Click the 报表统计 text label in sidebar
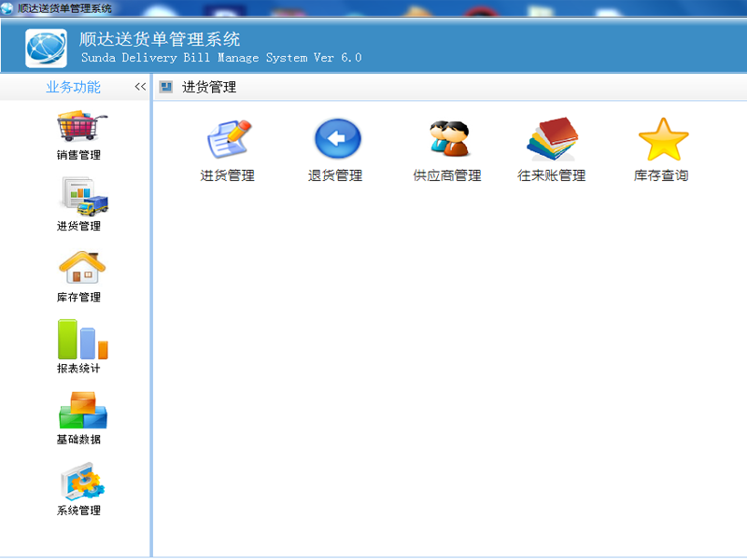This screenshot has width=747, height=560. pos(78,369)
